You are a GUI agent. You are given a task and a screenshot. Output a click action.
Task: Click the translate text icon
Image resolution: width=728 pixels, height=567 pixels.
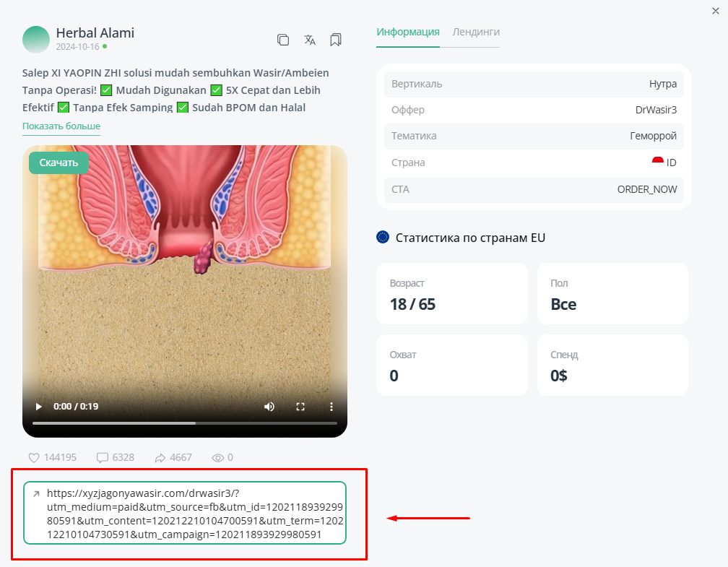click(x=310, y=40)
